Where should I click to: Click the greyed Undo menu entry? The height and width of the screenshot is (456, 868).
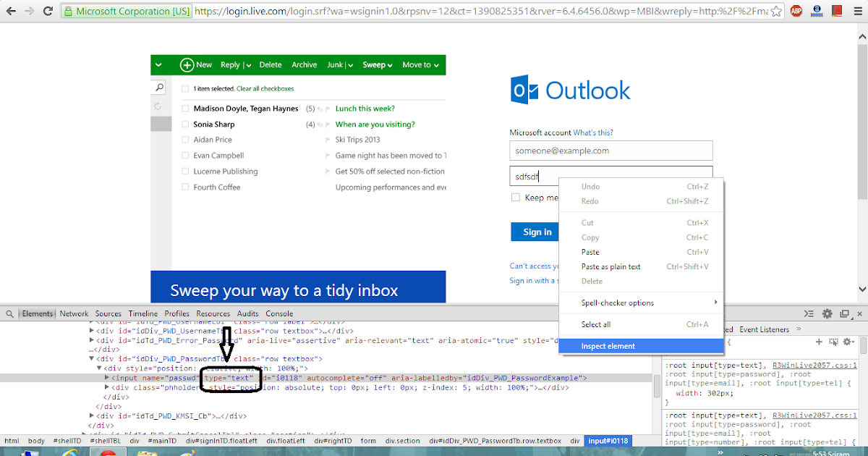(642, 187)
